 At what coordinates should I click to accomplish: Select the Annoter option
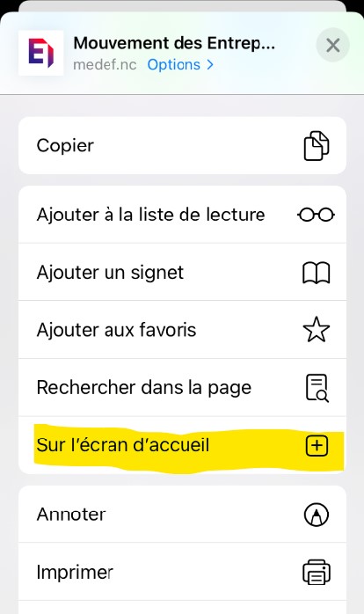coord(182,514)
